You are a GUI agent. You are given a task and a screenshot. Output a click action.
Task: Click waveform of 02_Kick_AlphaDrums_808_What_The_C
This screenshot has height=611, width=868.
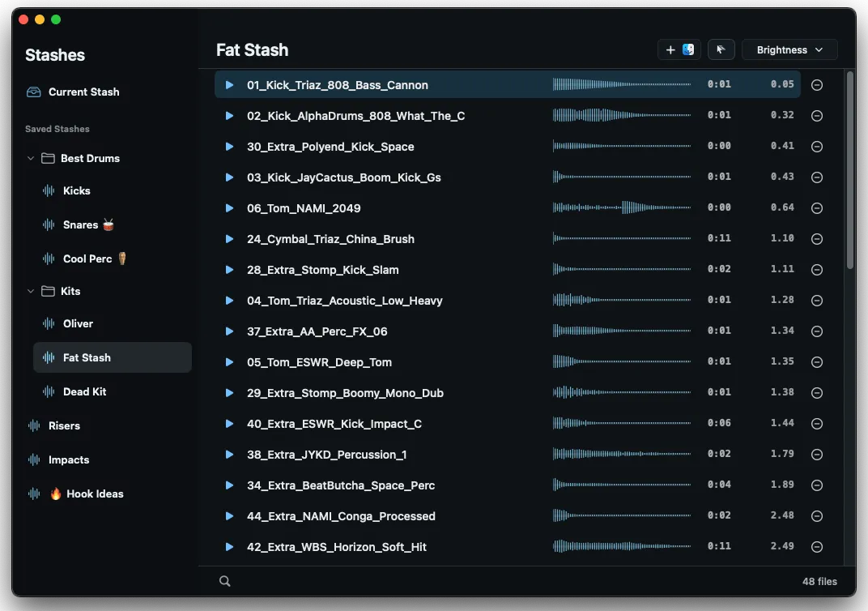click(622, 115)
